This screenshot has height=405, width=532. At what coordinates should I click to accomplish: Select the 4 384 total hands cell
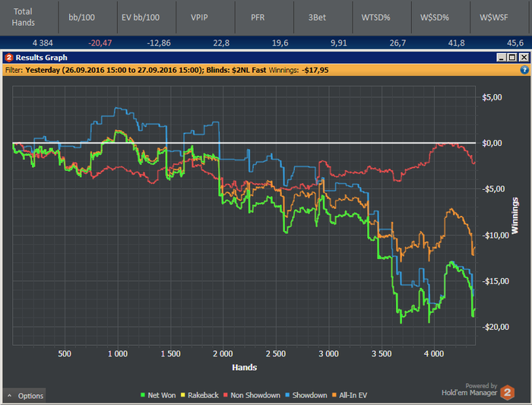click(43, 43)
